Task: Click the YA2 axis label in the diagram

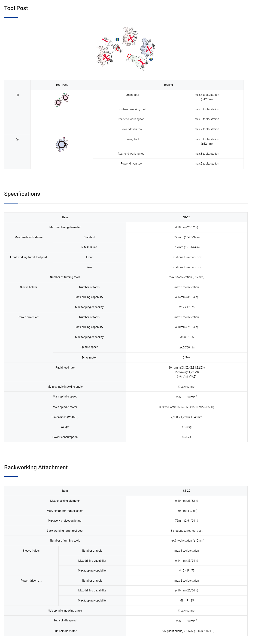Action: [x=142, y=67]
